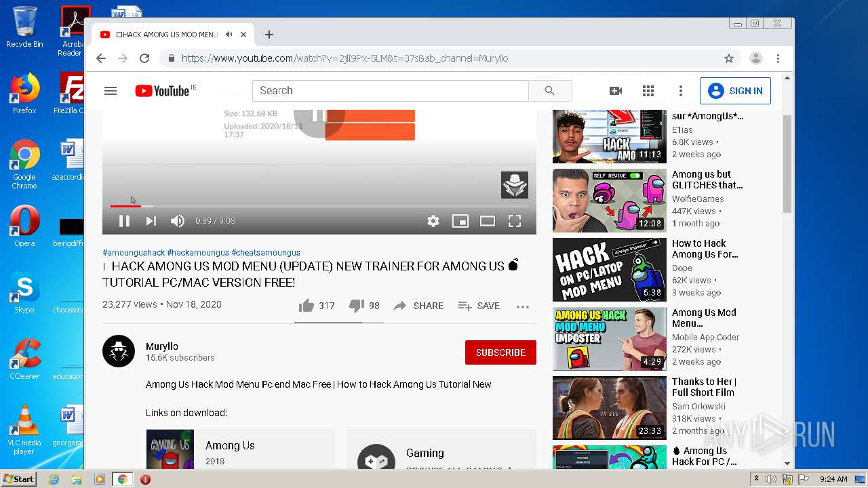Click the #hackamoungus hashtag
The height and width of the screenshot is (488, 868).
198,253
